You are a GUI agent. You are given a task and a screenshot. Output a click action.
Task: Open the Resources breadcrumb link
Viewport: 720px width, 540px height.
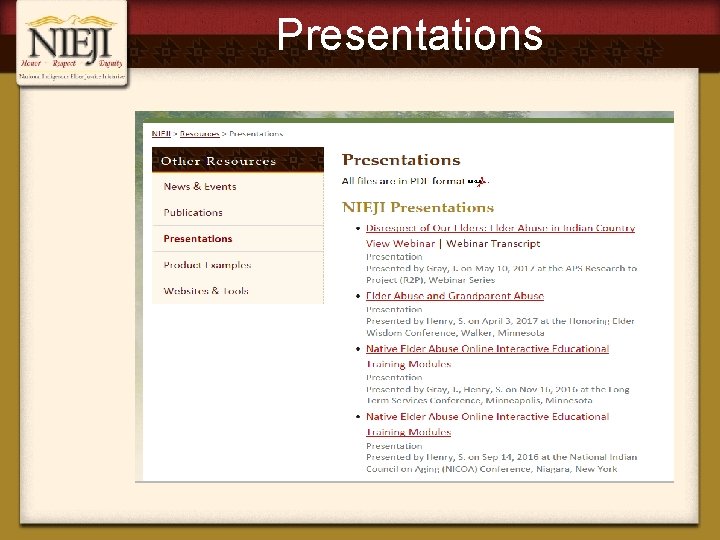tap(199, 134)
